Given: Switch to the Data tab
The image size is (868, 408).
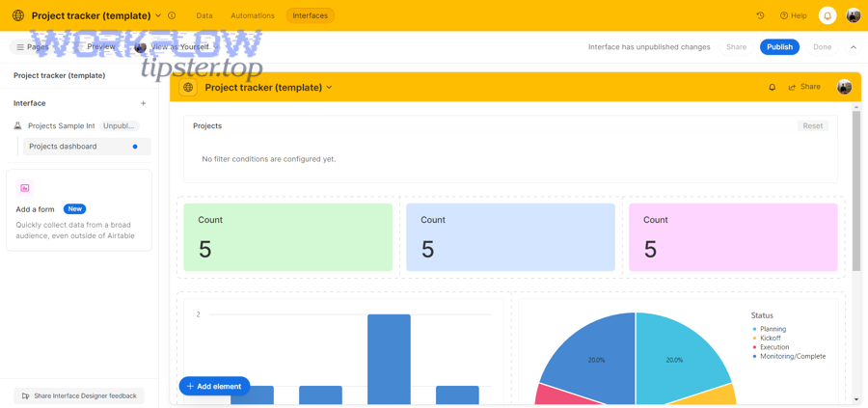Looking at the screenshot, I should (x=204, y=15).
